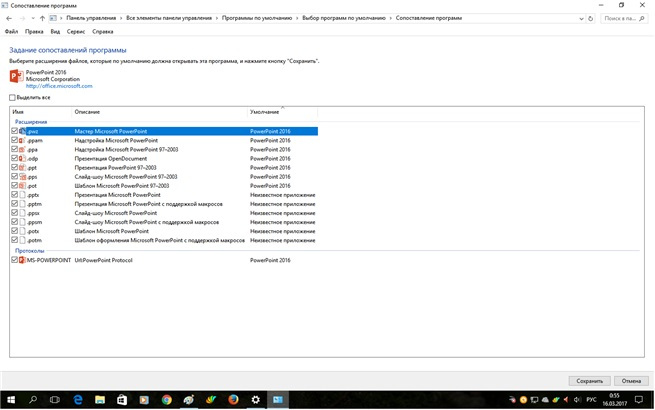
Task: Select 'Слайд-шоу Microsoft PowerPoint 97-2003' row
Action: click(163, 177)
